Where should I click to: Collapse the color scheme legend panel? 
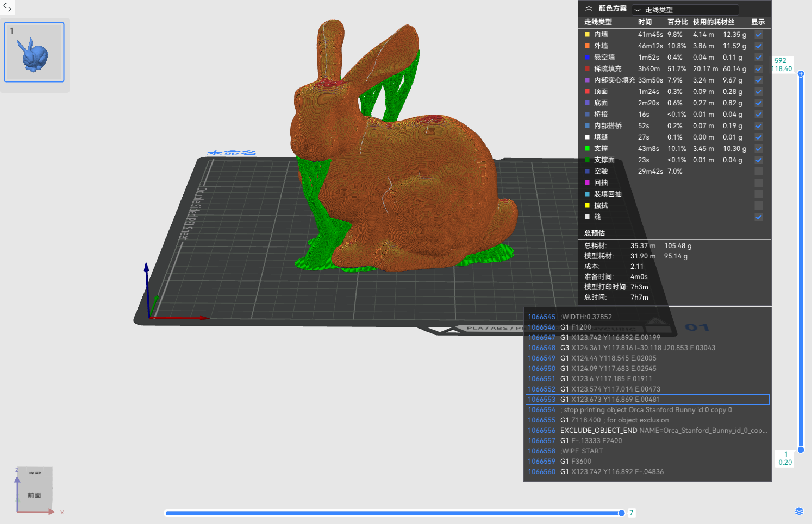coord(589,9)
